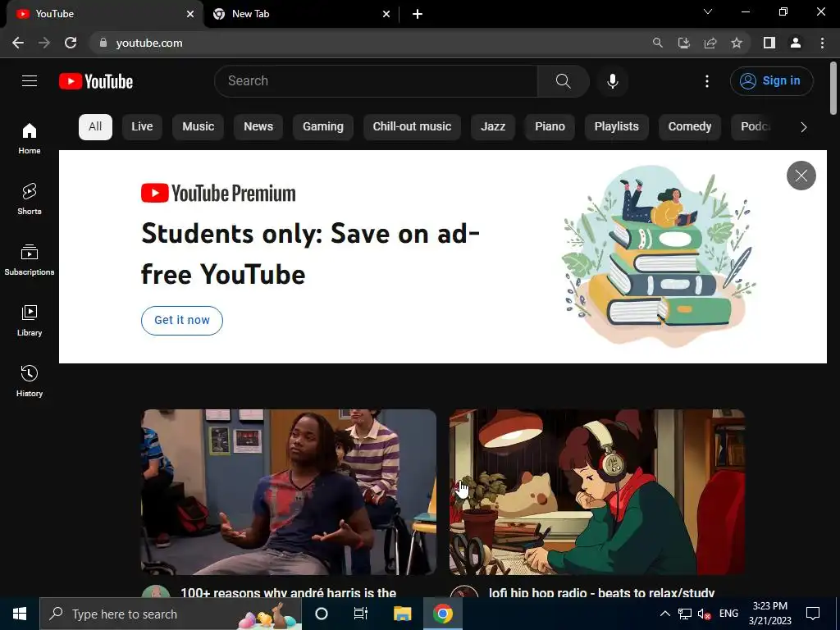View the site lock information icon
This screenshot has width=840, height=630.
point(103,43)
